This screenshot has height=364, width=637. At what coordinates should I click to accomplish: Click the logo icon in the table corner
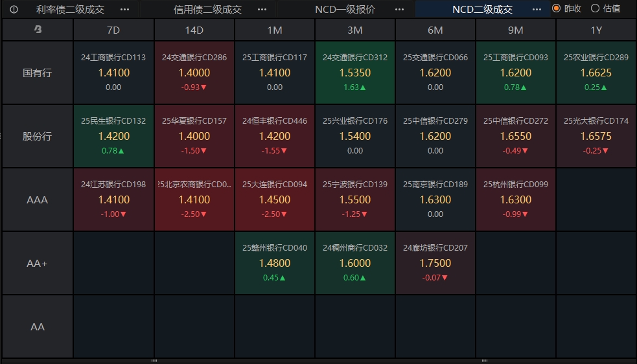[x=38, y=29]
